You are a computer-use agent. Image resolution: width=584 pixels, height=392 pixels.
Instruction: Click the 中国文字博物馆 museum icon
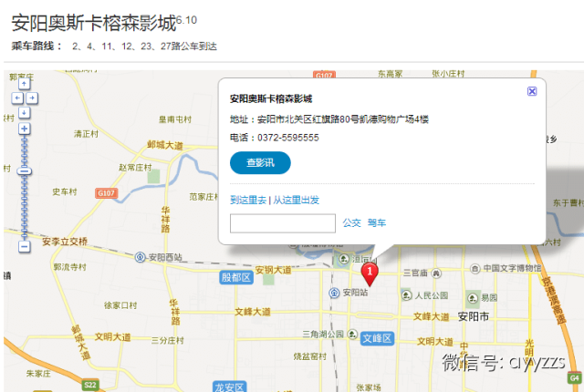click(x=474, y=269)
